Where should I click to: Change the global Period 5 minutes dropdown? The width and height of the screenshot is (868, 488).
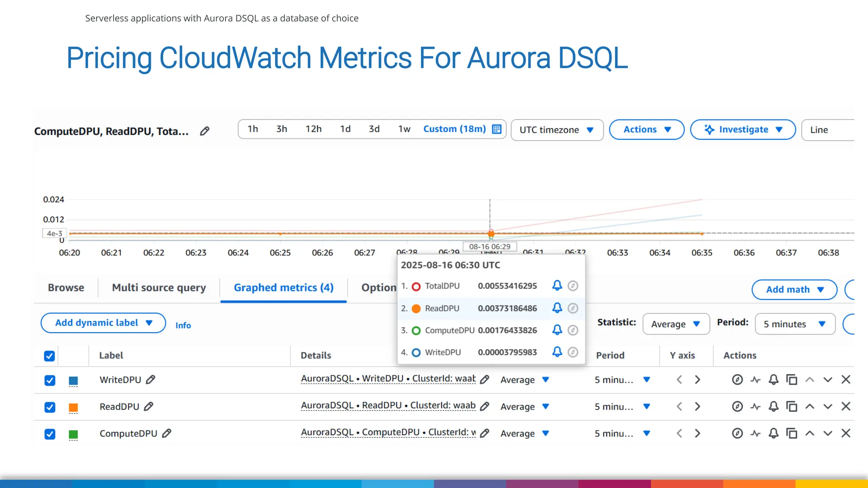[x=795, y=324]
